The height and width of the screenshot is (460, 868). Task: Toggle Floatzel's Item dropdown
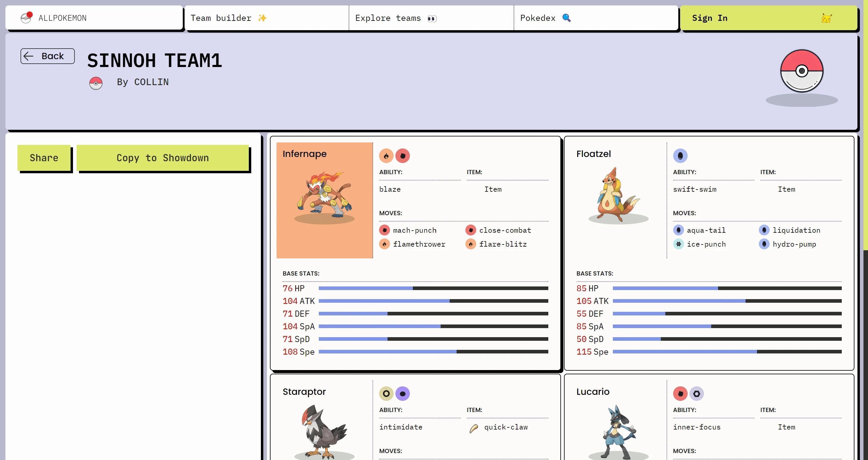click(x=786, y=189)
